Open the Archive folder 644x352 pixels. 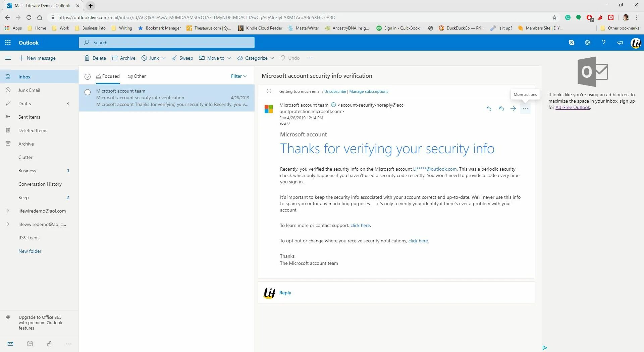tap(39, 143)
